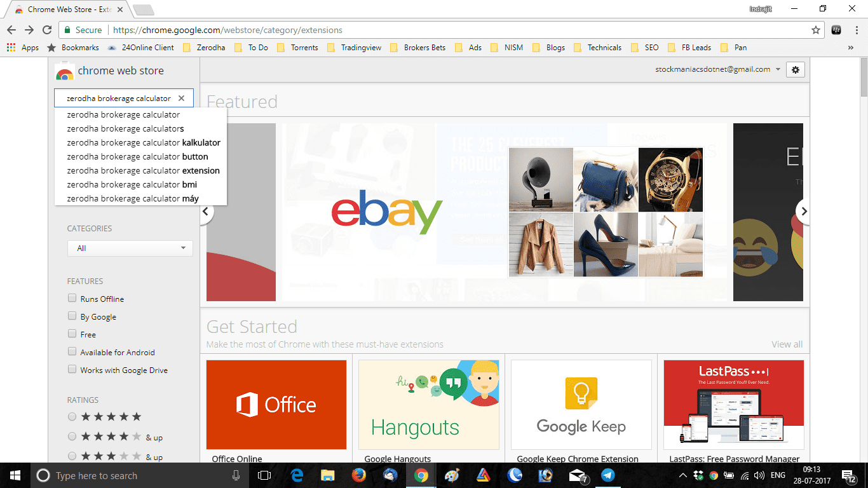The height and width of the screenshot is (488, 868).
Task: Show previous featured slide with left arrow
Action: (x=206, y=212)
